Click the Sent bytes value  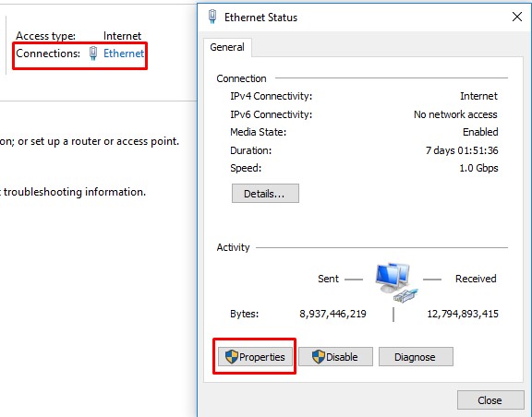[x=332, y=314]
